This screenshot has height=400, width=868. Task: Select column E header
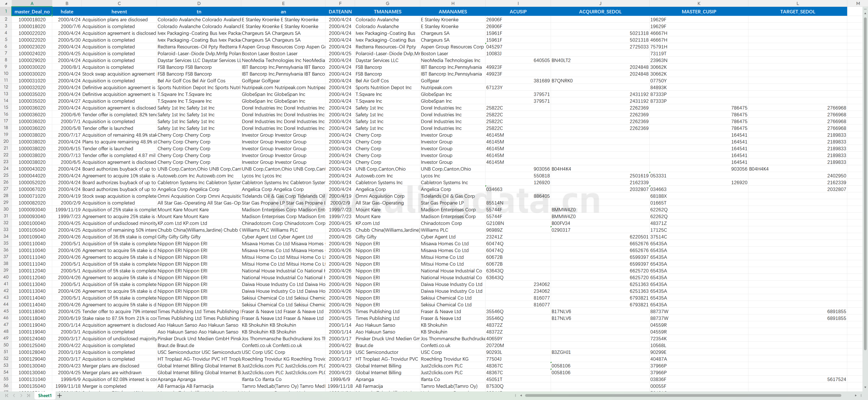[283, 3]
